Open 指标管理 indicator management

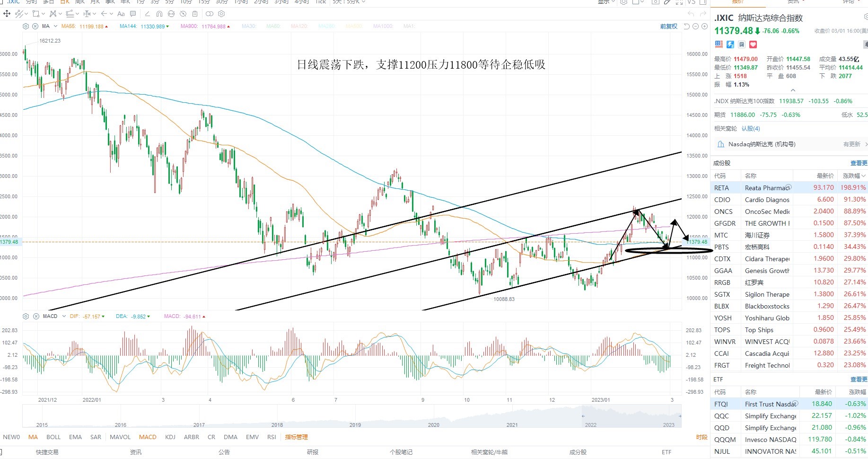297,437
